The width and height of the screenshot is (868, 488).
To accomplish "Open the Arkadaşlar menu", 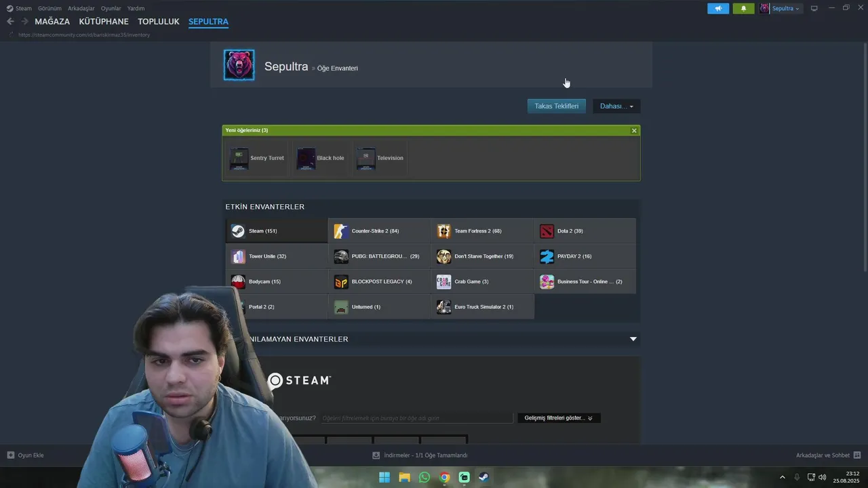I will pyautogui.click(x=81, y=8).
